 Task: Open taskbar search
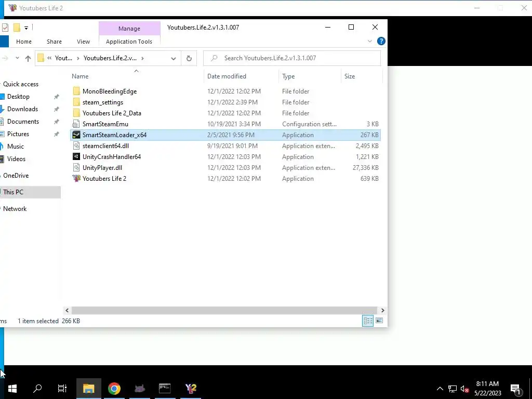point(37,388)
